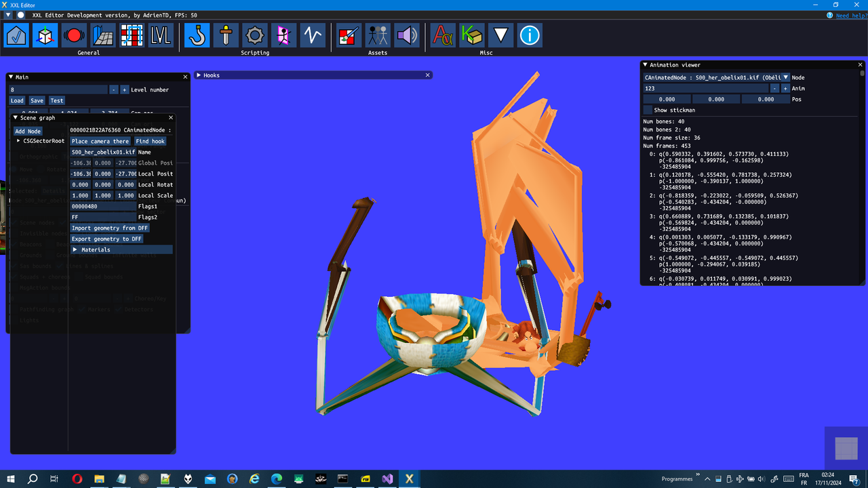Open the ground grid toolbar icon
Screen dimensions: 868x488
click(x=103, y=35)
